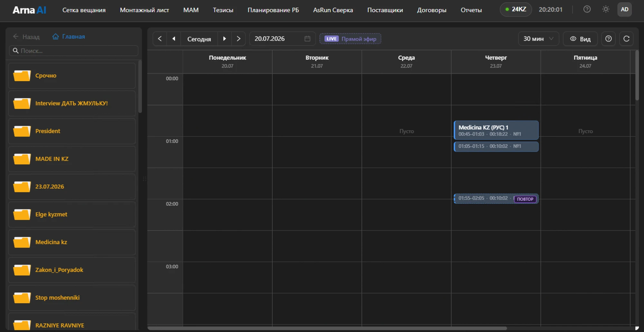Open schedule help question-mark button
The height and width of the screenshot is (332, 644).
pos(608,39)
